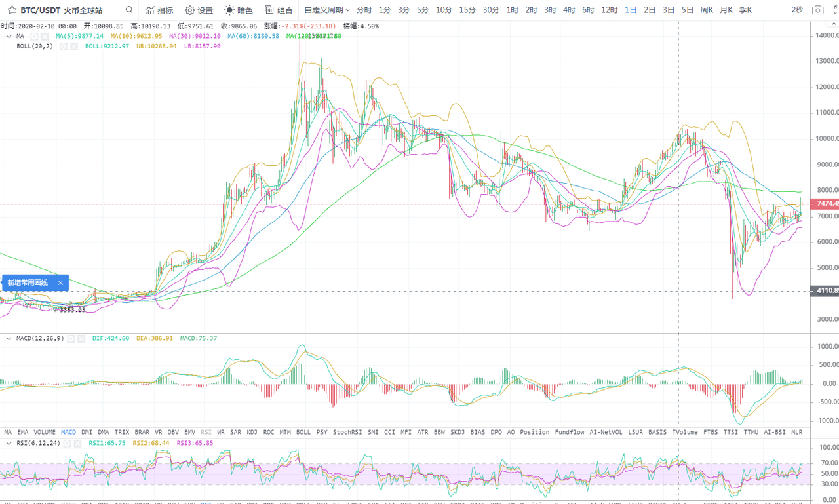839x504 pixels.
Task: Click the MA(5):9877.14 legend value
Action: [80, 36]
